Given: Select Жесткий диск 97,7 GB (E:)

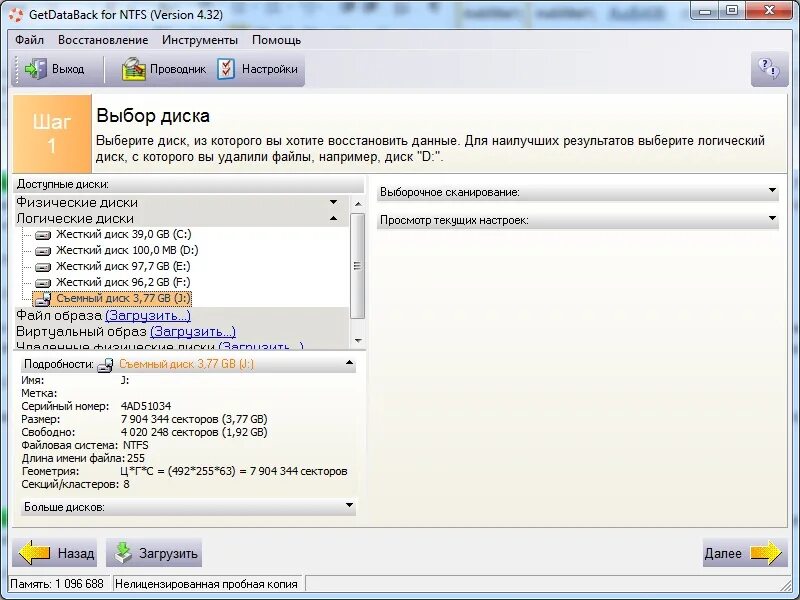Looking at the screenshot, I should coord(123,266).
